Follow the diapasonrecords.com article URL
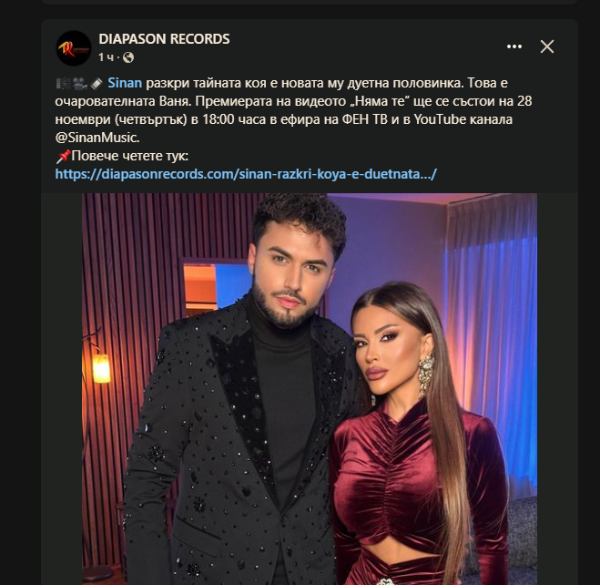The height and width of the screenshot is (585, 600). click(x=246, y=174)
